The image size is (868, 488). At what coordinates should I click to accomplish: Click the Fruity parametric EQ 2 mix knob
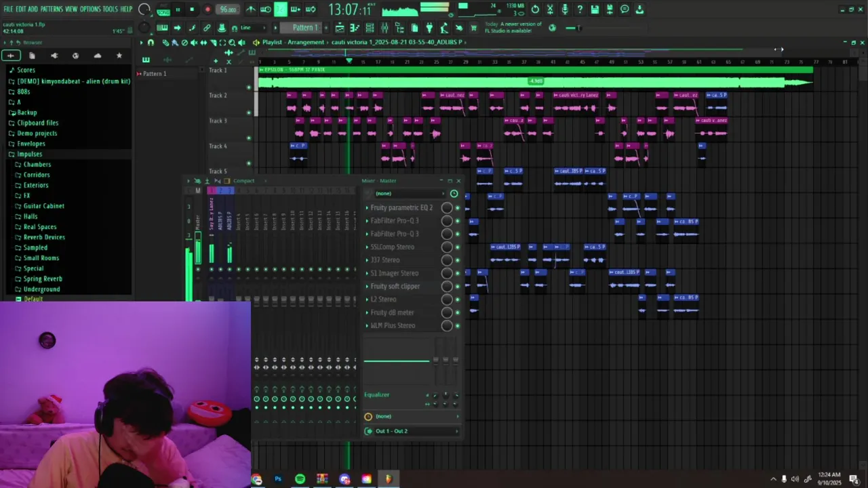447,208
